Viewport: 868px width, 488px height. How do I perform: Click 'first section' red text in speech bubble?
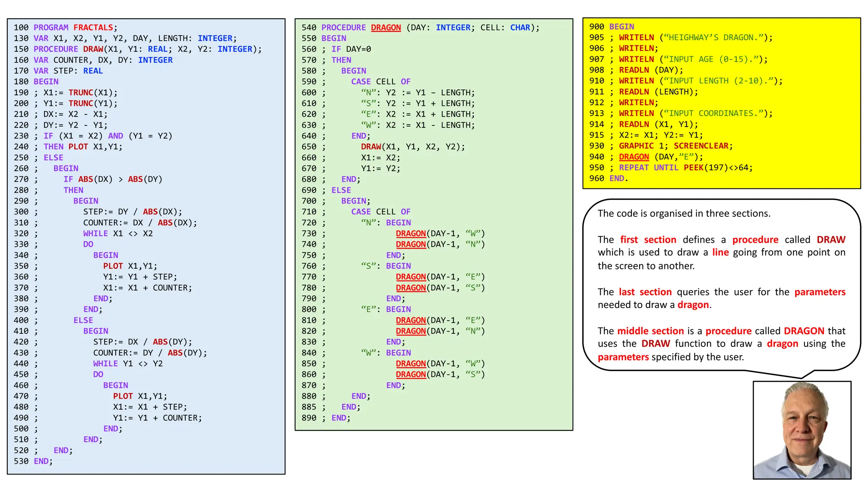pos(648,240)
